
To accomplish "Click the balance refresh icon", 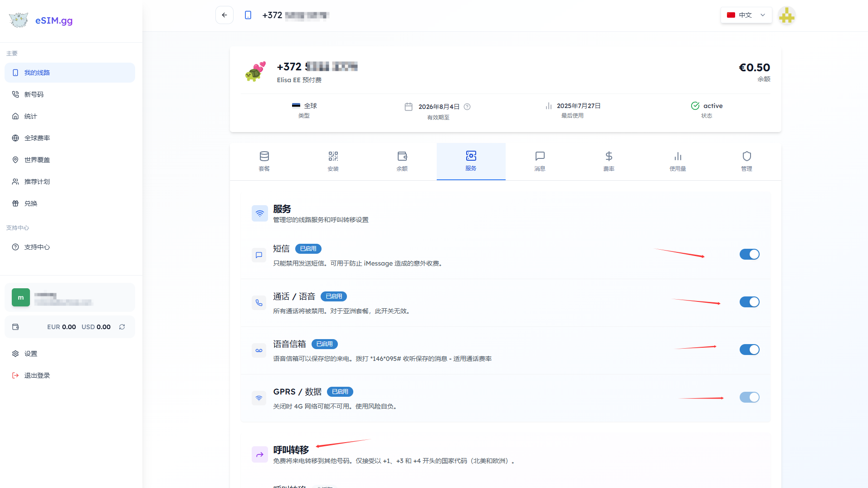I will click(x=122, y=327).
